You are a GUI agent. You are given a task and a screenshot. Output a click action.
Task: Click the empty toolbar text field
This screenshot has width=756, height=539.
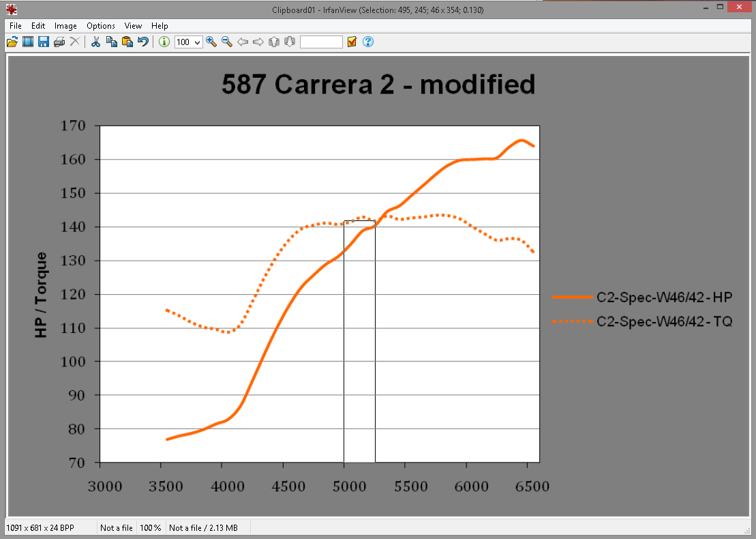(321, 42)
